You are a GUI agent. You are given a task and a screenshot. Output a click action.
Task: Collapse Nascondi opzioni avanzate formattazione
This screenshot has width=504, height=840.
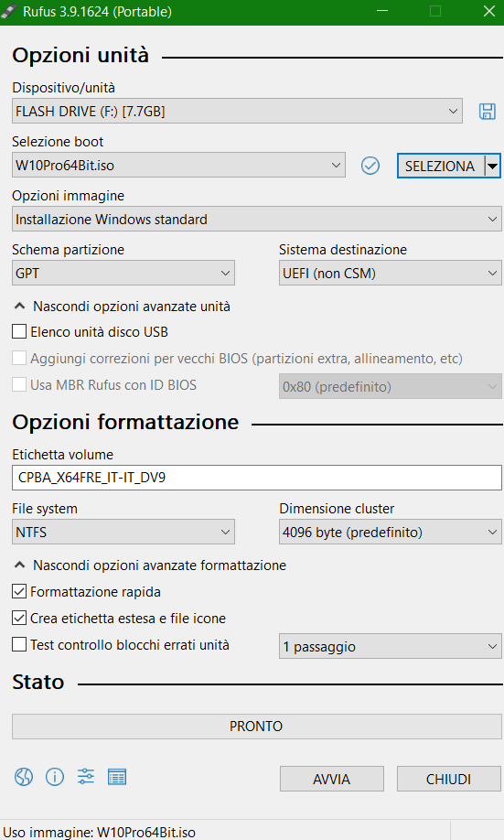pyautogui.click(x=150, y=565)
